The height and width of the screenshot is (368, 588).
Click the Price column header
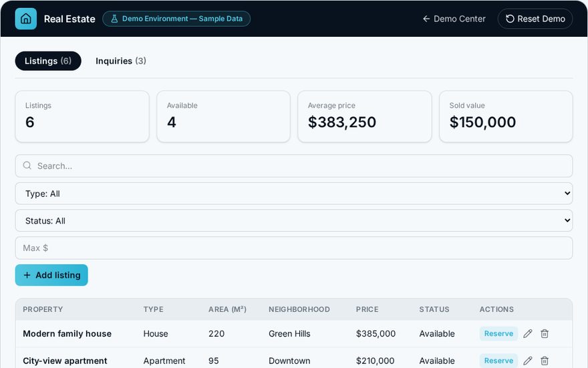(x=367, y=309)
